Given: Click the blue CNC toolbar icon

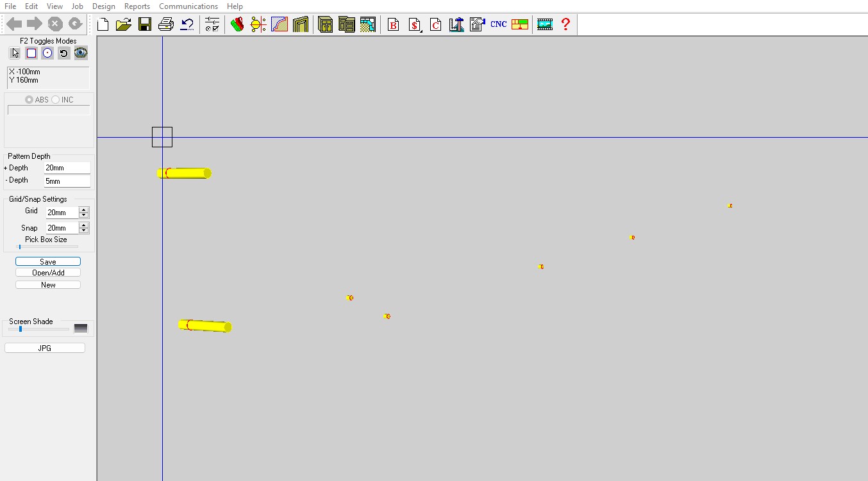Looking at the screenshot, I should coord(498,24).
